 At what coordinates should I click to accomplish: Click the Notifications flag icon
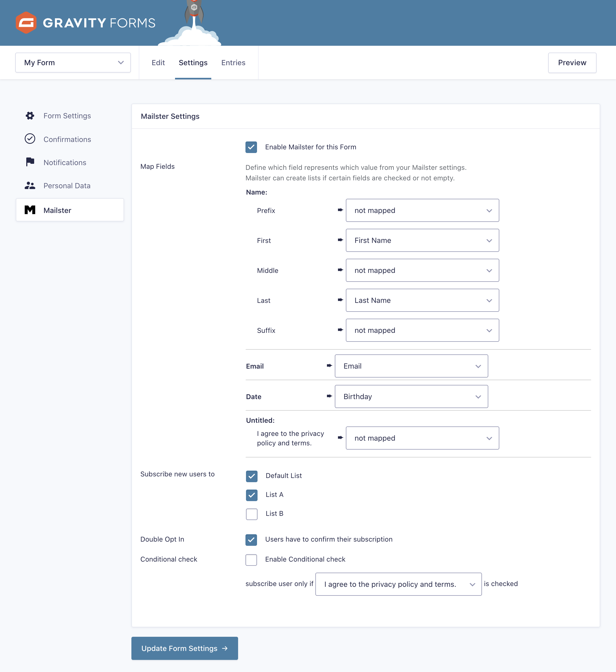(x=30, y=162)
